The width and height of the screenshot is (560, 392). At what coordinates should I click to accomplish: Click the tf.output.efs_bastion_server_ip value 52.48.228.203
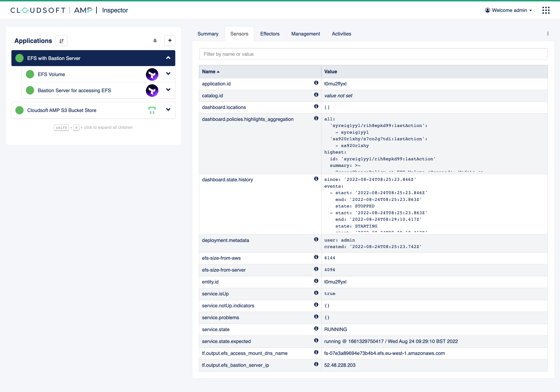340,365
